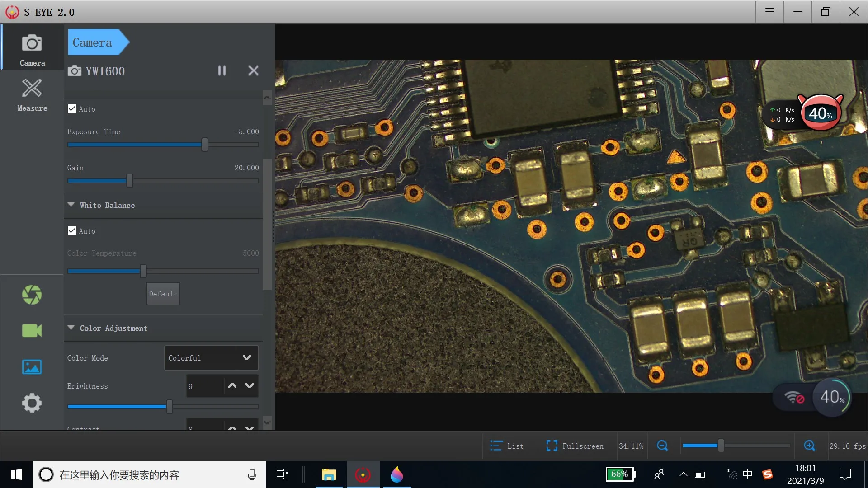Screen dimensions: 868x488
Task: Click the Fullscreen button
Action: point(575,446)
